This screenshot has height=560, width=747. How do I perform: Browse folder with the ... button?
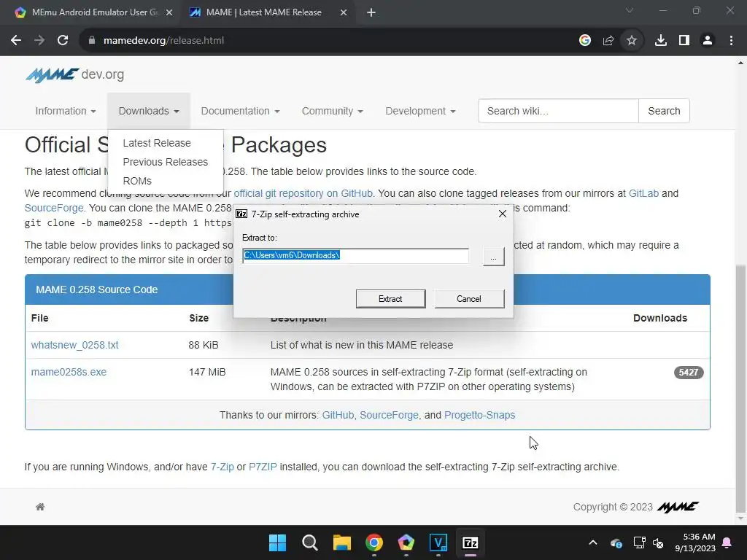(494, 256)
